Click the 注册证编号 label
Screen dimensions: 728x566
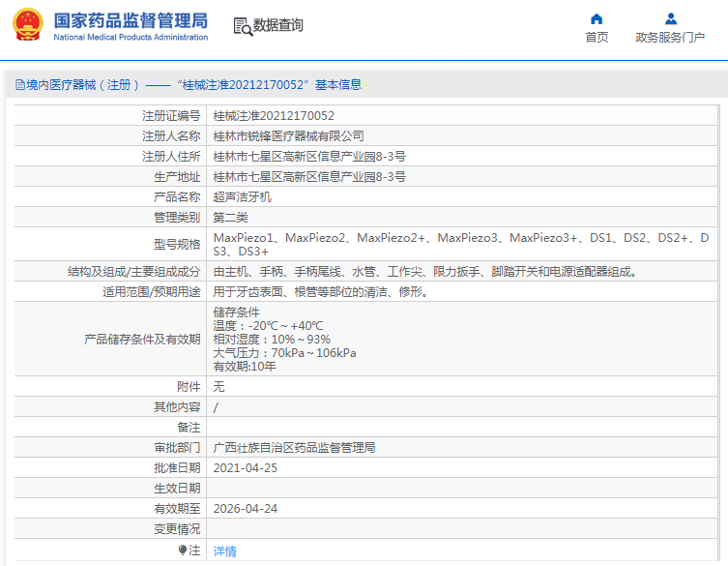(x=171, y=116)
